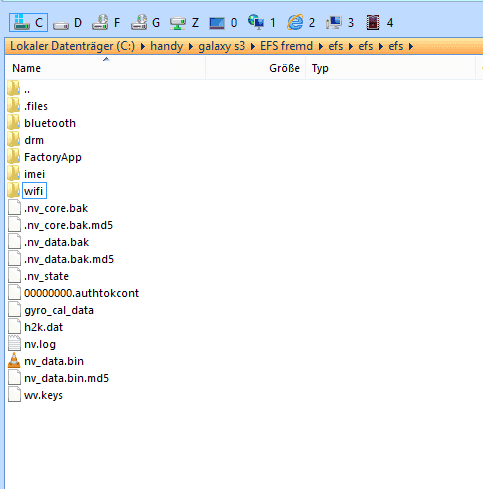Click the computer shortcut icon 3
The image size is (483, 489).
(340, 23)
